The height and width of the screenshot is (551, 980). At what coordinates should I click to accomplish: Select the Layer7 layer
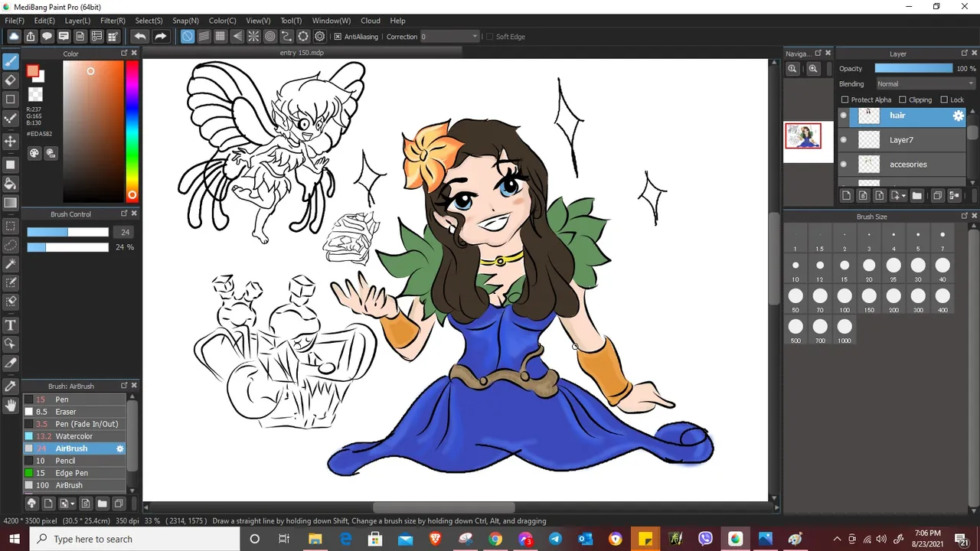pyautogui.click(x=903, y=140)
